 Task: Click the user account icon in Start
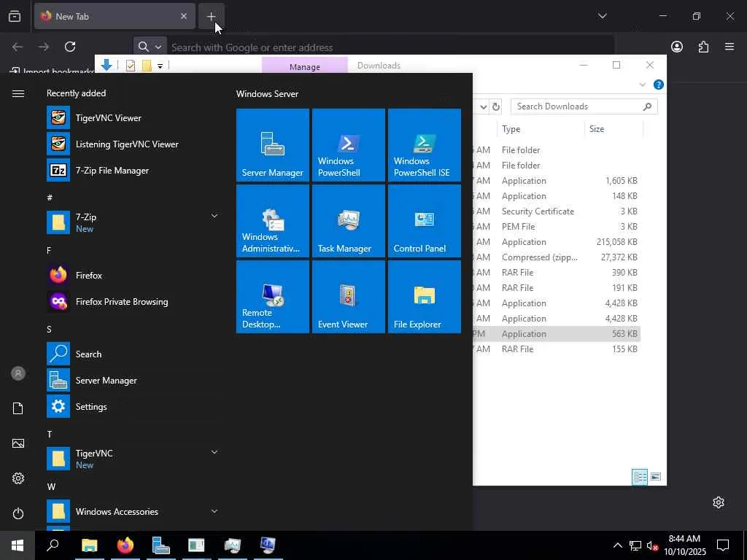(x=18, y=373)
